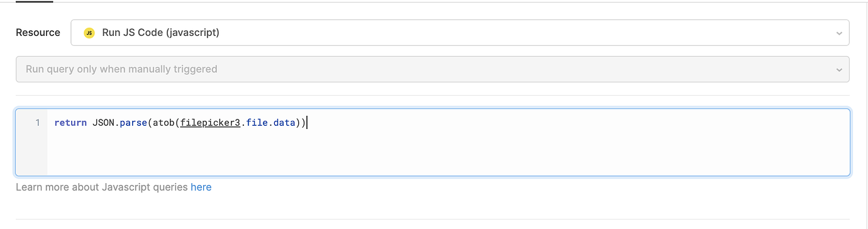Open the Resource dropdown showing Run JS Code

pos(460,33)
